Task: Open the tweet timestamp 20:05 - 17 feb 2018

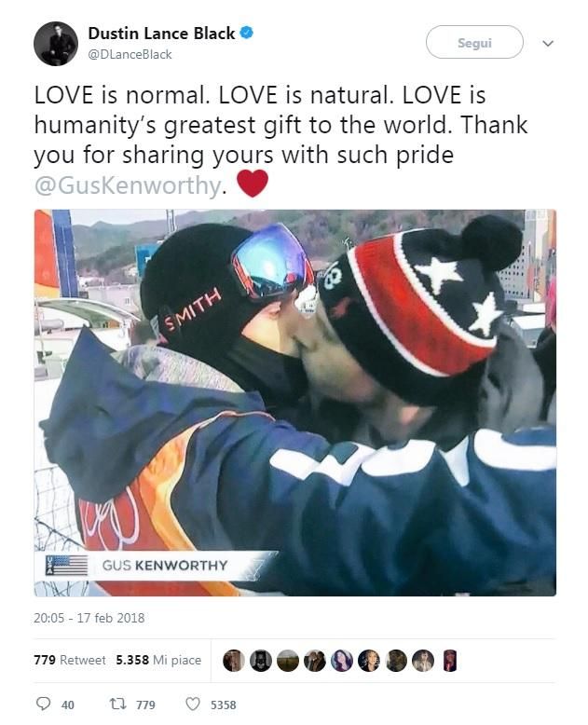Action: coord(89,618)
